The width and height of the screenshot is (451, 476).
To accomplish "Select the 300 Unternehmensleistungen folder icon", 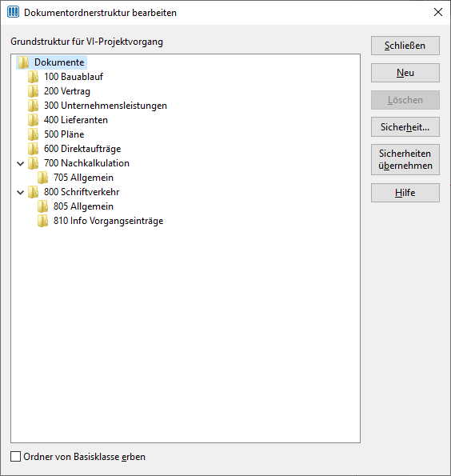I will [33, 106].
